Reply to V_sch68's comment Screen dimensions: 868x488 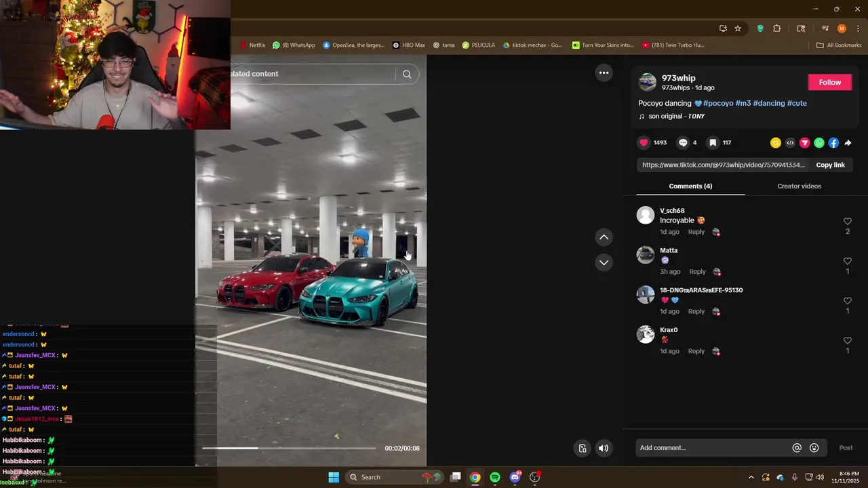696,232
